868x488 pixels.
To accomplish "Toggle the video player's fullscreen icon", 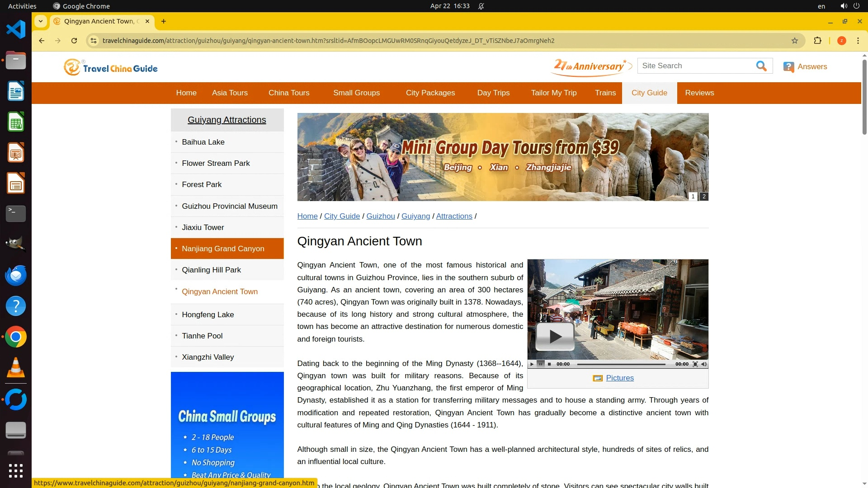I will click(695, 364).
